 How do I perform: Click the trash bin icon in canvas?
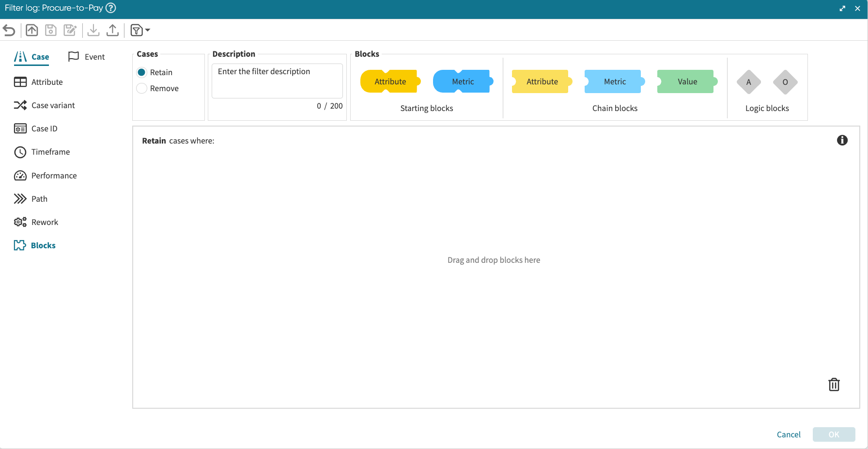[x=834, y=385]
